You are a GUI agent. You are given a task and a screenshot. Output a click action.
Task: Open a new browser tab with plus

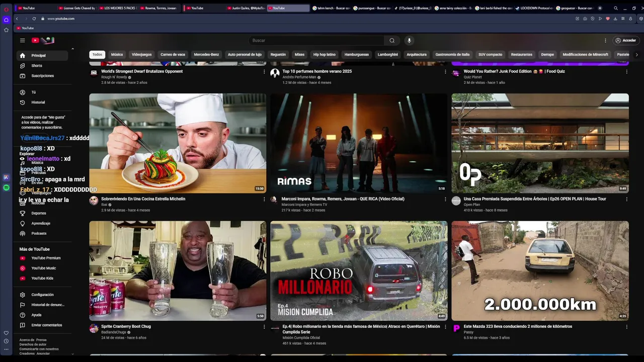pyautogui.click(x=601, y=8)
